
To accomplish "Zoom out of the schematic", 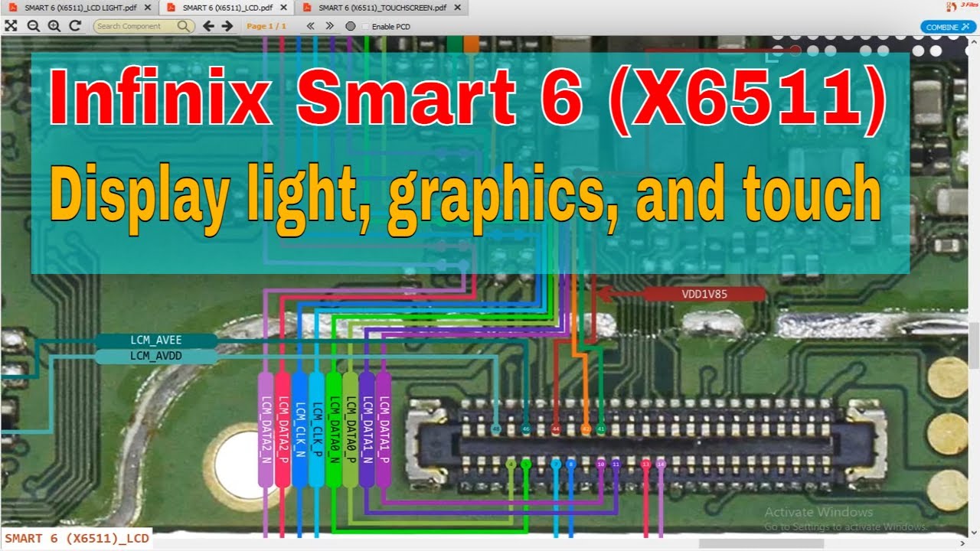I will pyautogui.click(x=33, y=25).
